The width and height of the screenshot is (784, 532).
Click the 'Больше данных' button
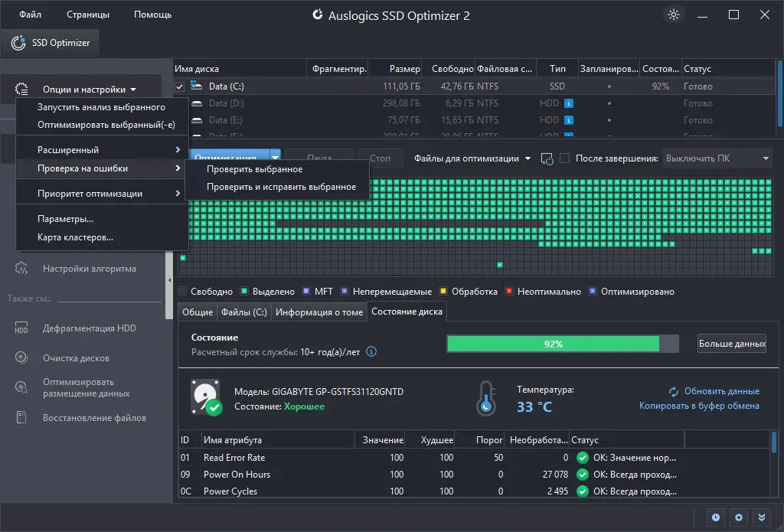731,344
